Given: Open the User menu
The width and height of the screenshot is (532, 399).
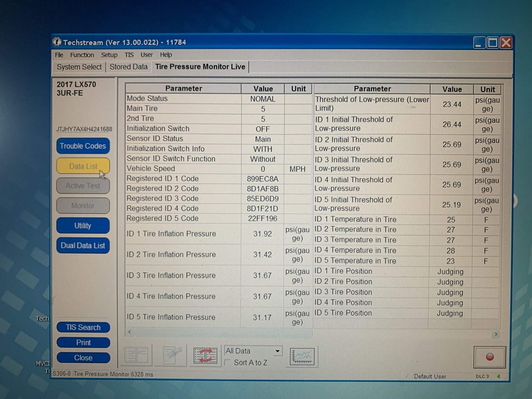Looking at the screenshot, I should [147, 55].
